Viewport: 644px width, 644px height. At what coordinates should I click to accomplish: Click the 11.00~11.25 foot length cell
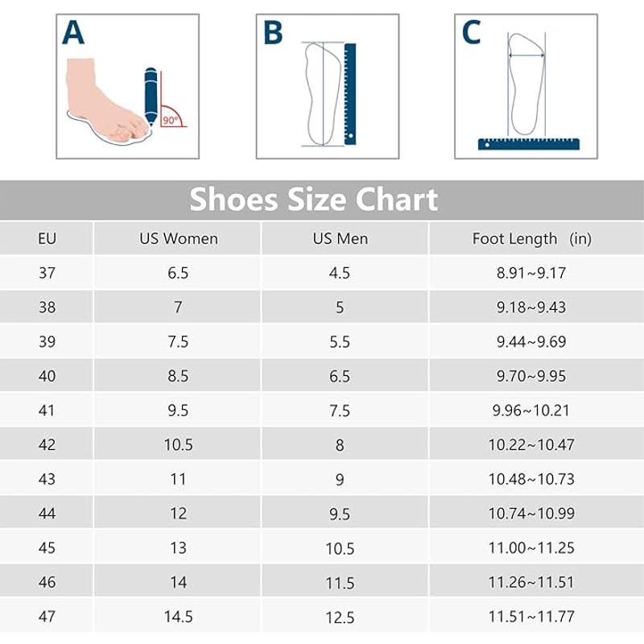click(x=531, y=548)
